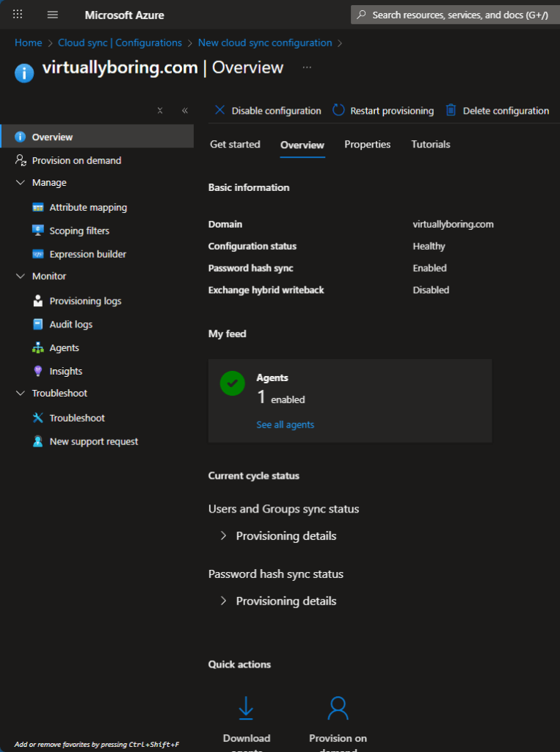Viewport: 560px width, 752px height.
Task: Click the blue info icon beside virtuallyboring.com
Action: (24, 73)
